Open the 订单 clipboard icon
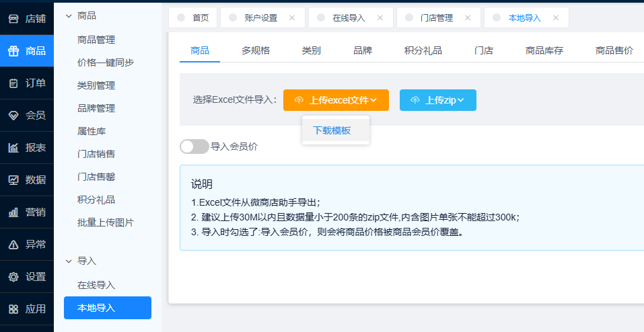This screenshot has width=644, height=332. [x=13, y=83]
